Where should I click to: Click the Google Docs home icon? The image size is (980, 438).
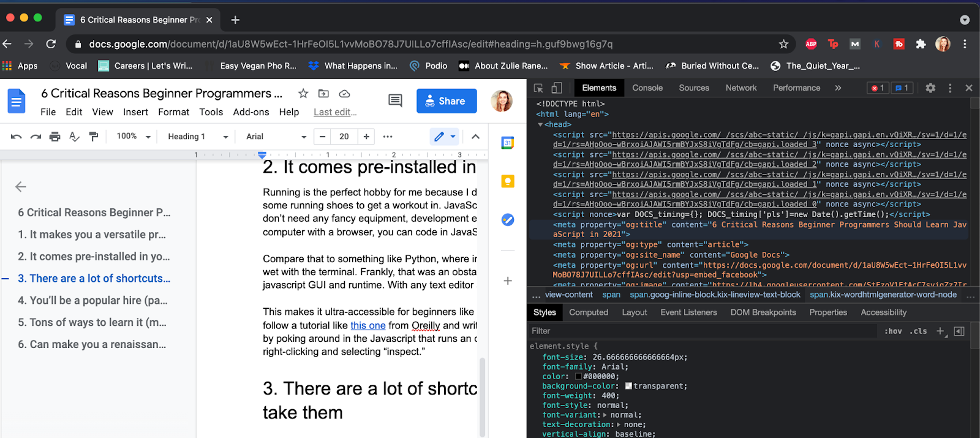pos(17,101)
